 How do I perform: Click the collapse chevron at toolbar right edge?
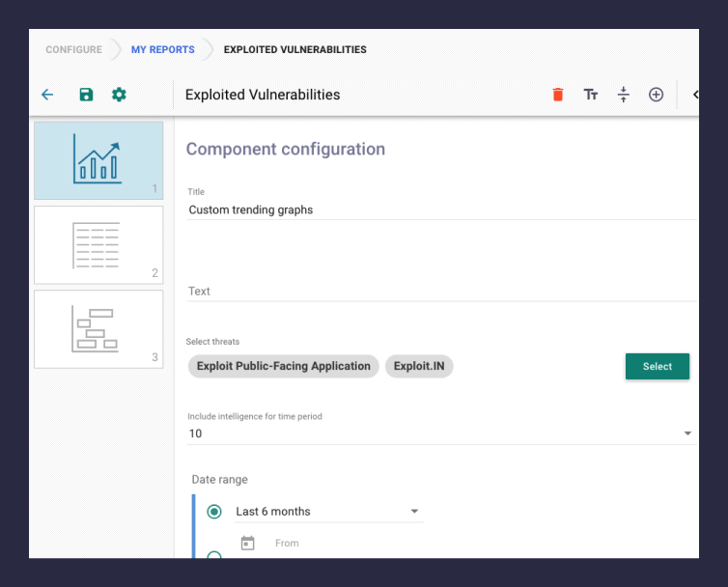tap(694, 95)
